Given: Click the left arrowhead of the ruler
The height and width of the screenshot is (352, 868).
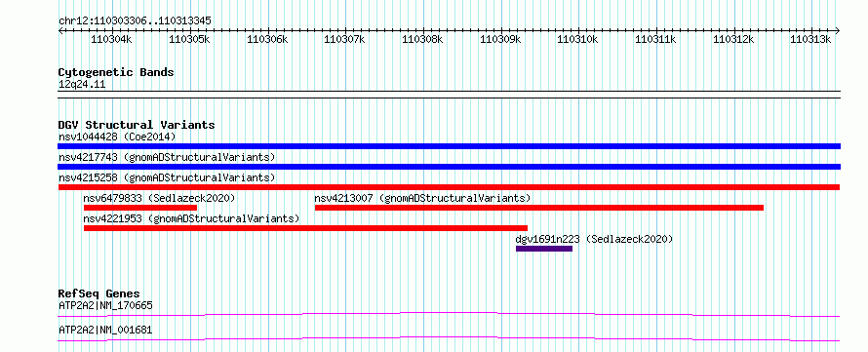Looking at the screenshot, I should [60, 30].
